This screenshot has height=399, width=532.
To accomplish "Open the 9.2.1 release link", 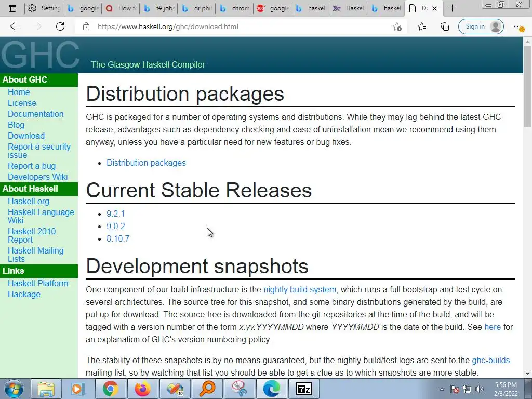I will coord(116,214).
